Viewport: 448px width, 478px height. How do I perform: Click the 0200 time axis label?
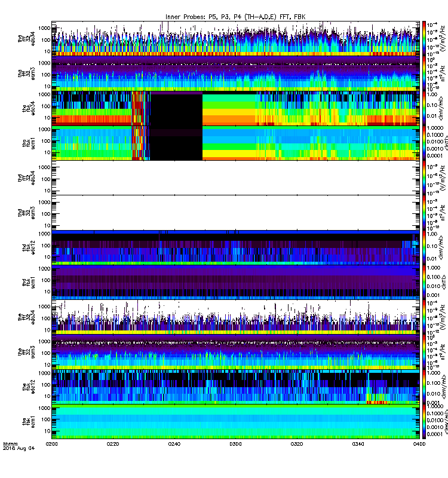(x=51, y=444)
